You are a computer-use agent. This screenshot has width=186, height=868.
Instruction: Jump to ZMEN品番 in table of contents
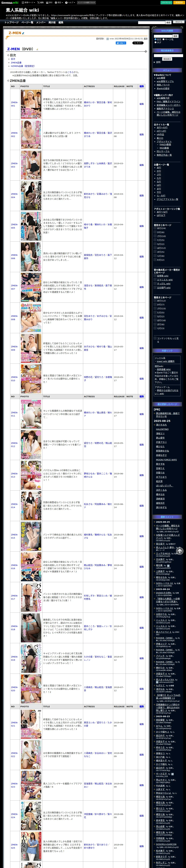click(16, 63)
